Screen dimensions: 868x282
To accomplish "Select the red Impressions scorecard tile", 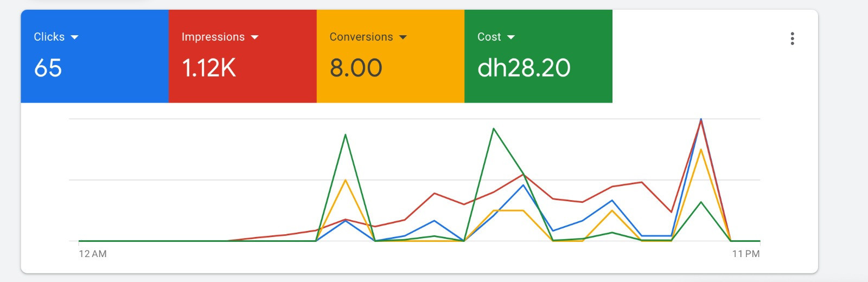I will (x=242, y=56).
